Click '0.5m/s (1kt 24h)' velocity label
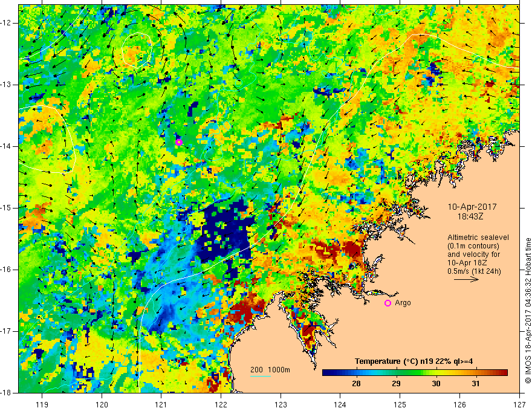532x411 pixels. [474, 271]
